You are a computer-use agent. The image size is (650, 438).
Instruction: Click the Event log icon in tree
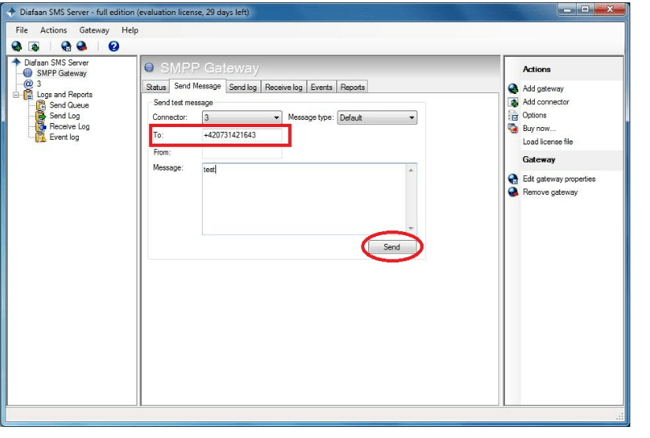(41, 137)
